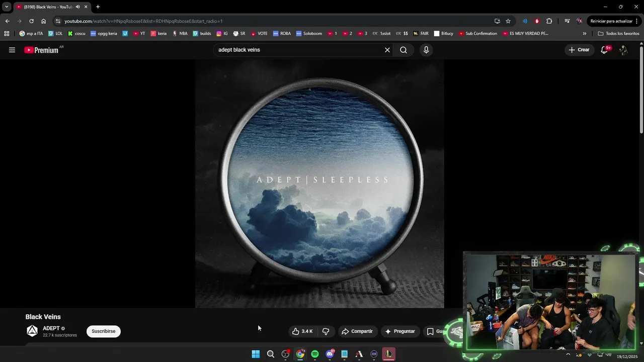Viewport: 644px width, 362px height.
Task: Open the NBA bookmark
Action: (x=180, y=34)
